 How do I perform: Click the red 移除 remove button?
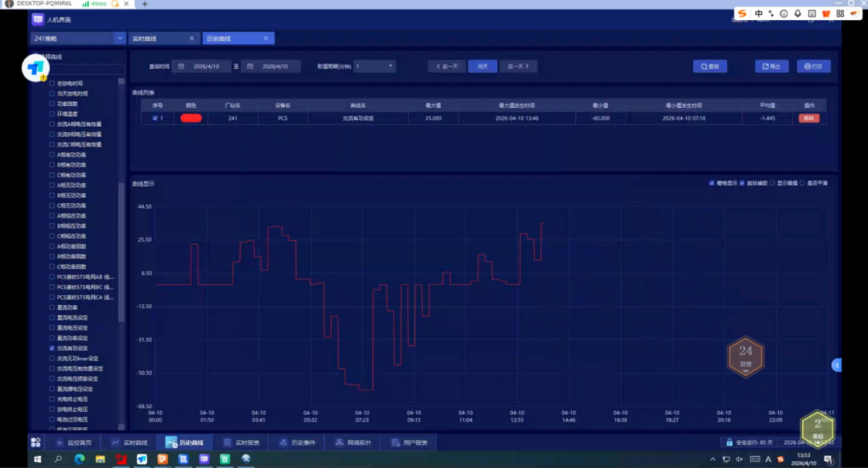(809, 118)
